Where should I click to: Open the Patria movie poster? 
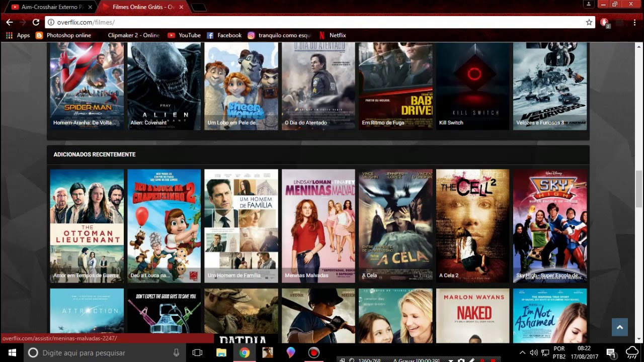[241, 316]
